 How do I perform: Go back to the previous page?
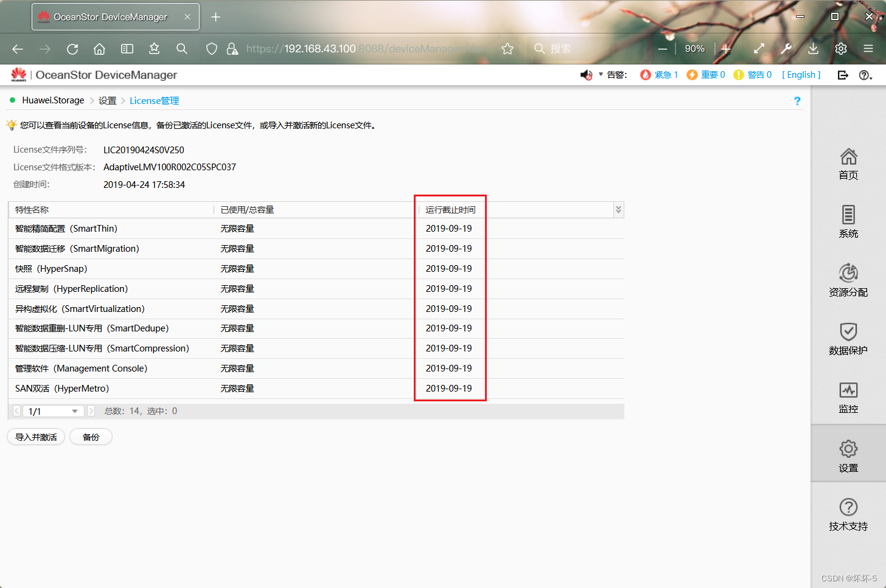point(18,49)
